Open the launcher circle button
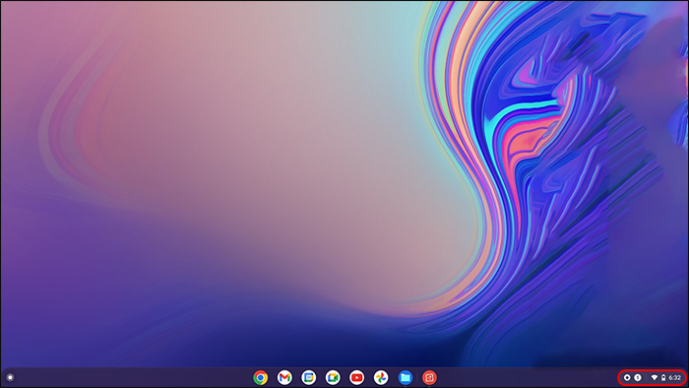The image size is (689, 388). (10, 377)
